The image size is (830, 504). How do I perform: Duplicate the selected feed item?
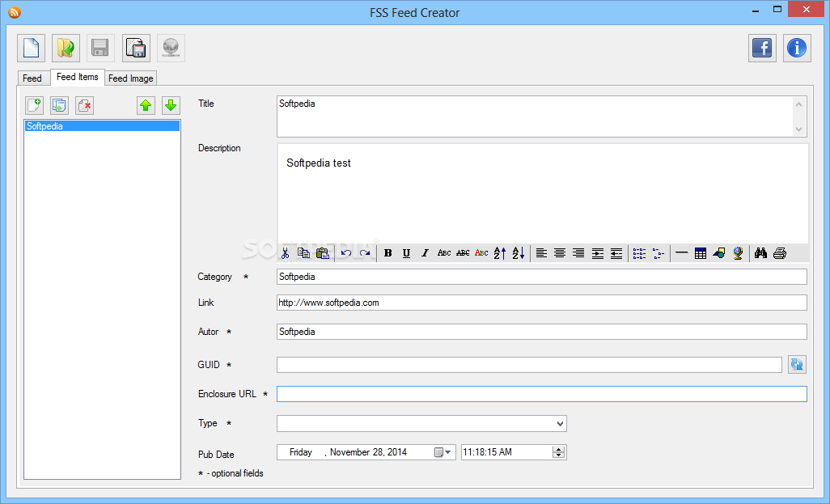(x=59, y=105)
